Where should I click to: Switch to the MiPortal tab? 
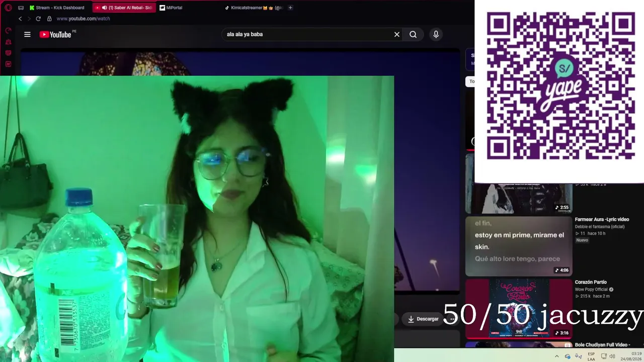[x=171, y=8]
